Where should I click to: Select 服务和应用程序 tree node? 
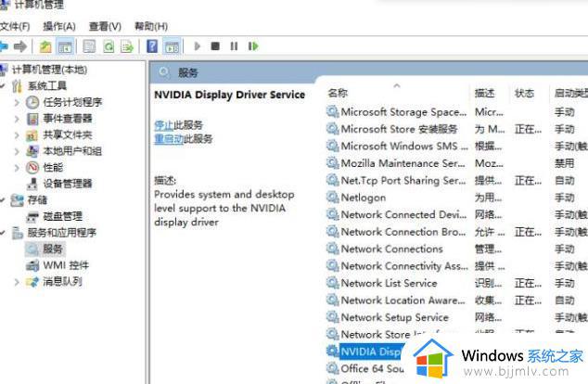(x=62, y=233)
